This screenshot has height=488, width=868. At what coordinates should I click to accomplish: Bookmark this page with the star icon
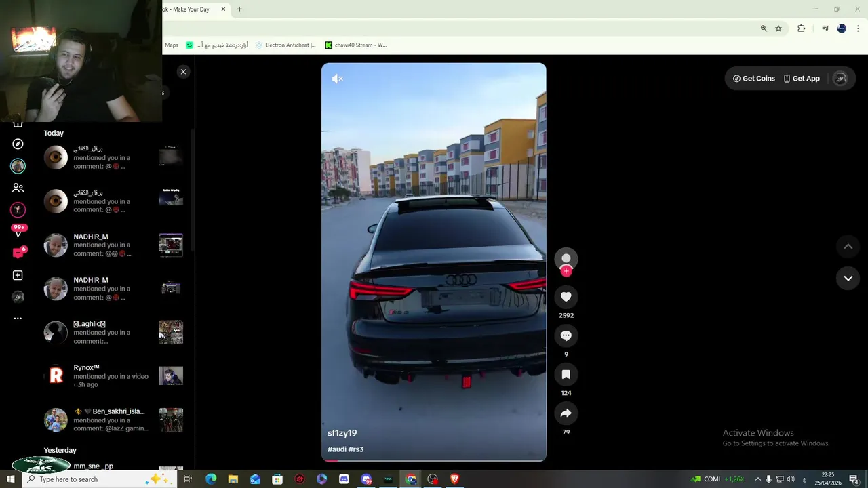(x=778, y=28)
